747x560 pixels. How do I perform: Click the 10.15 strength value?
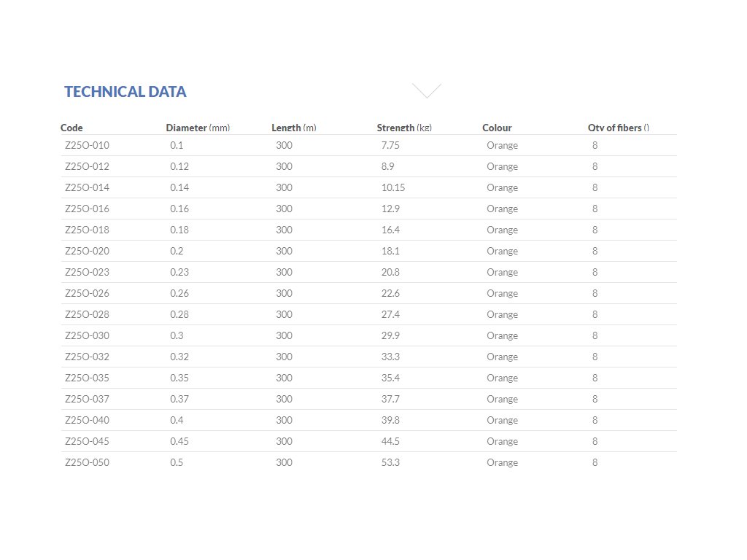[393, 187]
